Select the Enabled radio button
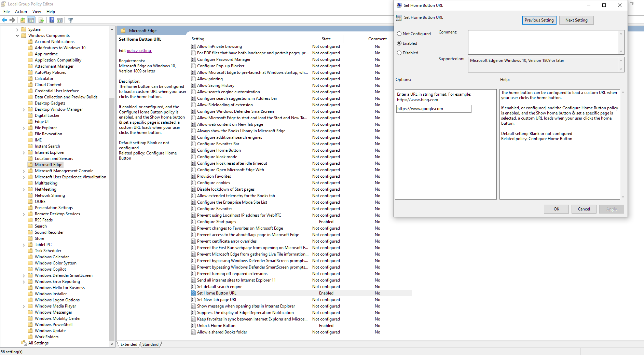Image resolution: width=644 pixels, height=355 pixels. [399, 43]
